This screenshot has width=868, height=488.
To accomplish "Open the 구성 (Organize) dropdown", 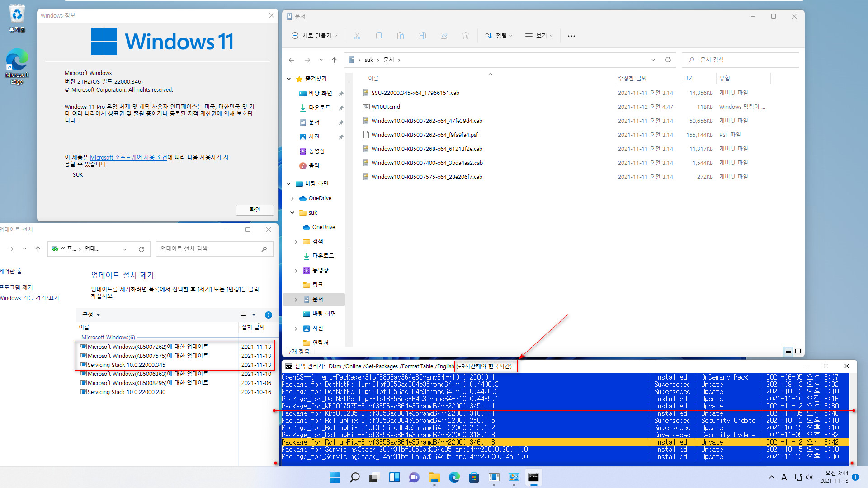I will (x=91, y=315).
